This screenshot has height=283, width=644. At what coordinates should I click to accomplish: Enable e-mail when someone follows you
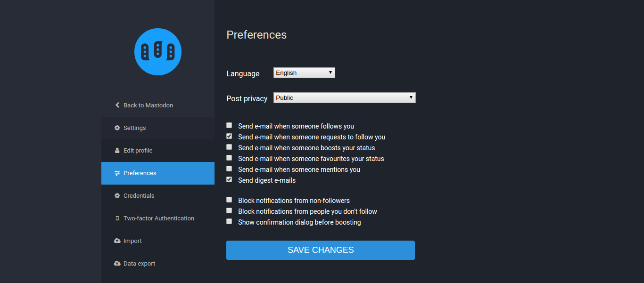229,125
